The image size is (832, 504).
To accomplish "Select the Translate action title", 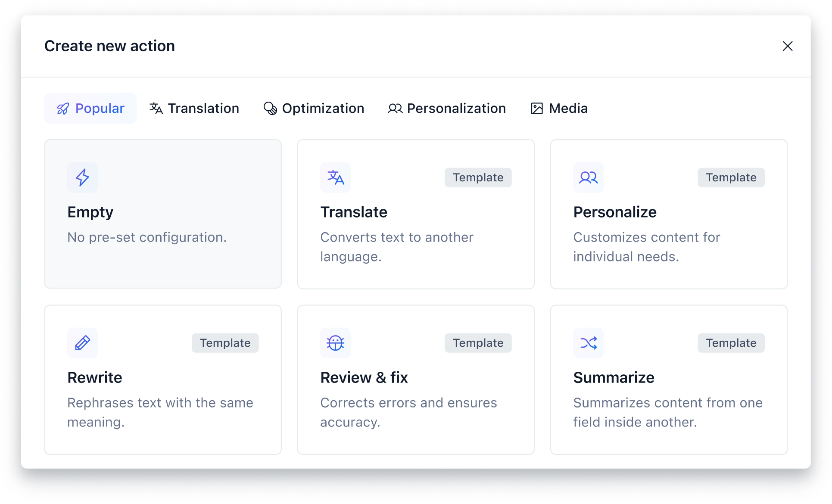I will coord(354,212).
